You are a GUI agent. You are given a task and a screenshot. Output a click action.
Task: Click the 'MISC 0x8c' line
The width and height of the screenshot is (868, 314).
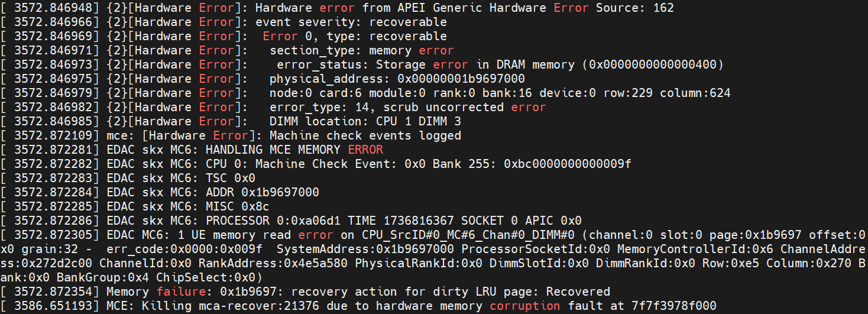click(238, 206)
